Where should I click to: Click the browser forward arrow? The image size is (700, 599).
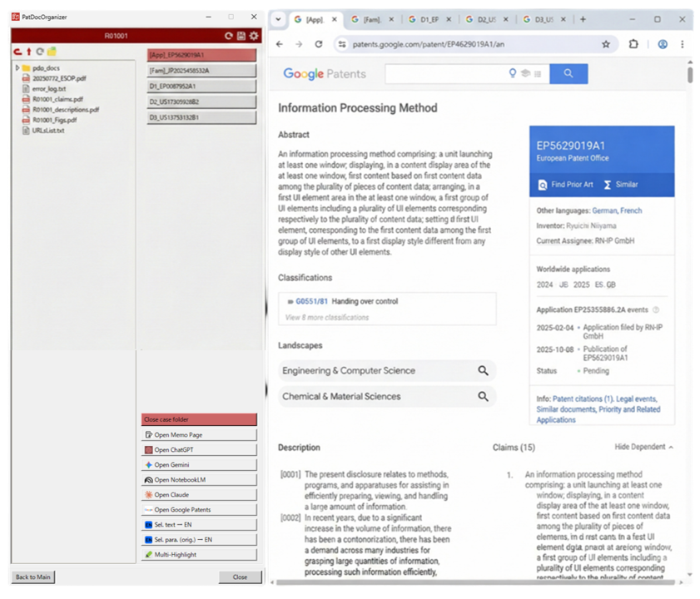pyautogui.click(x=299, y=44)
